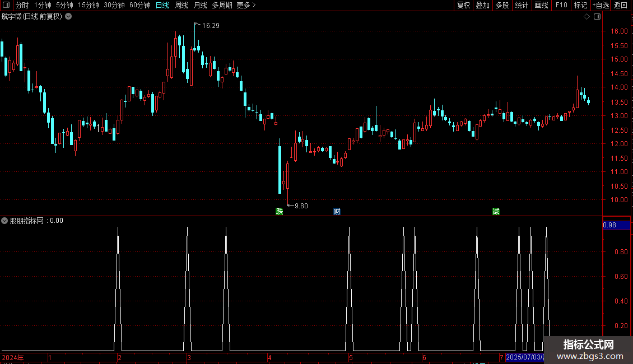Open 多周期 multi-period view
The image size is (633, 364).
[222, 5]
